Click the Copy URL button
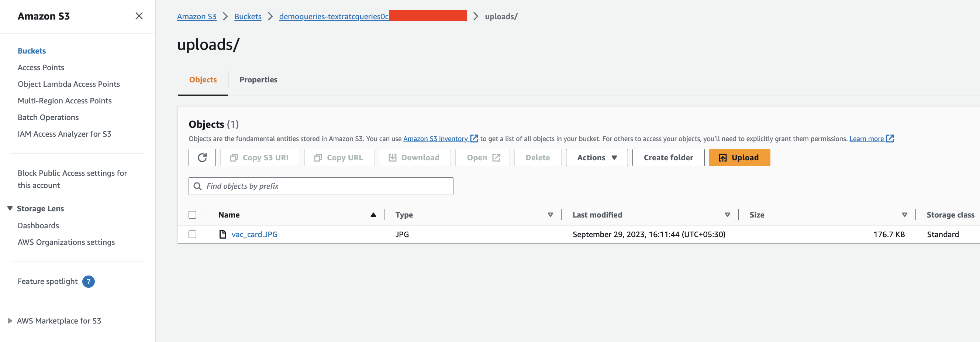Image resolution: width=980 pixels, height=342 pixels. 339,158
